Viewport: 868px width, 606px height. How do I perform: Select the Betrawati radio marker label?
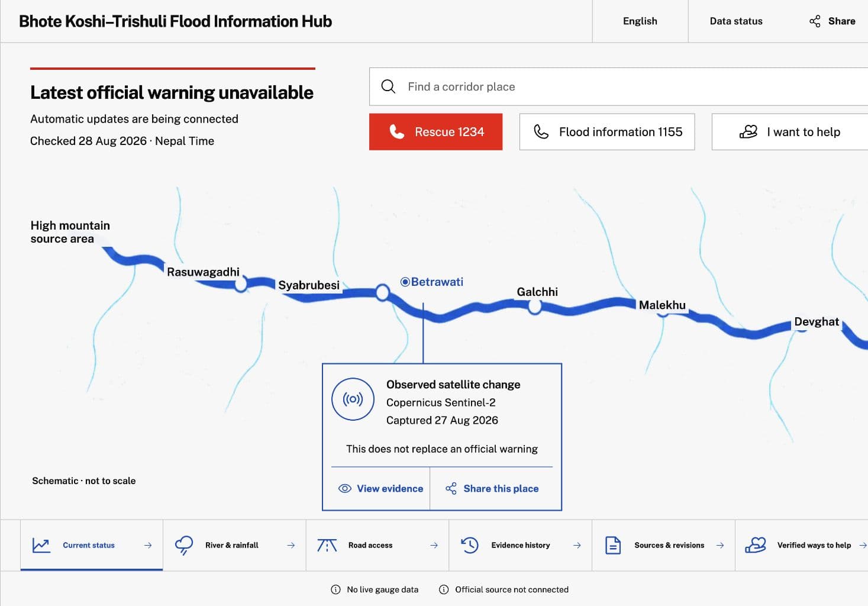(432, 282)
